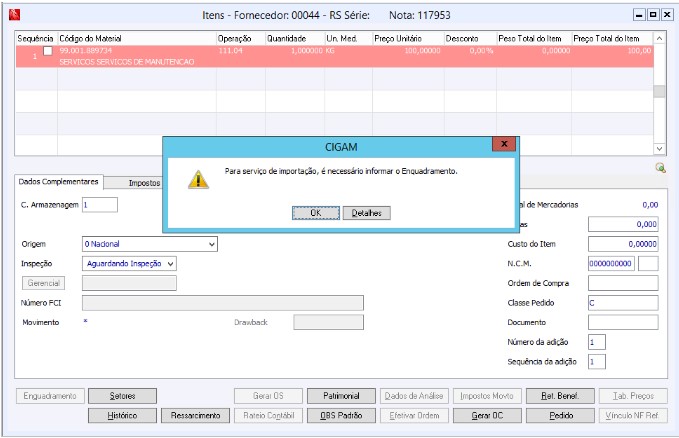The image size is (679, 438).
Task: Click the Número FCI field
Action: (223, 303)
